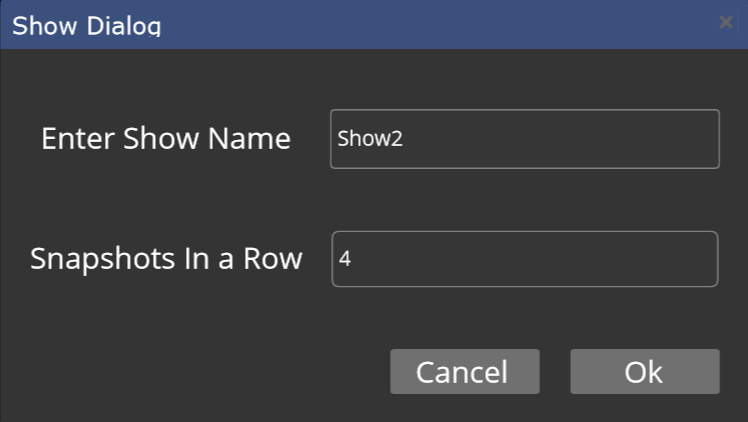Screen dimensions: 748x422
Task: Click empty area of snapshots row textbox
Action: [x=534, y=259]
